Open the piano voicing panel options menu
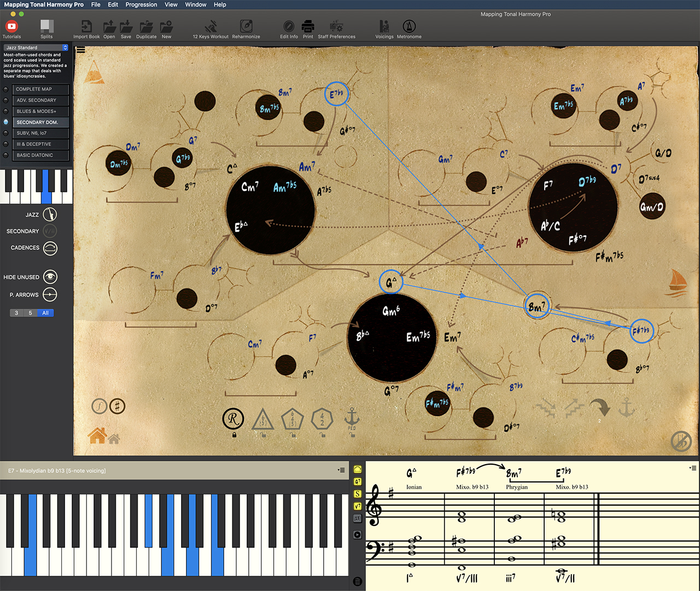 click(341, 470)
